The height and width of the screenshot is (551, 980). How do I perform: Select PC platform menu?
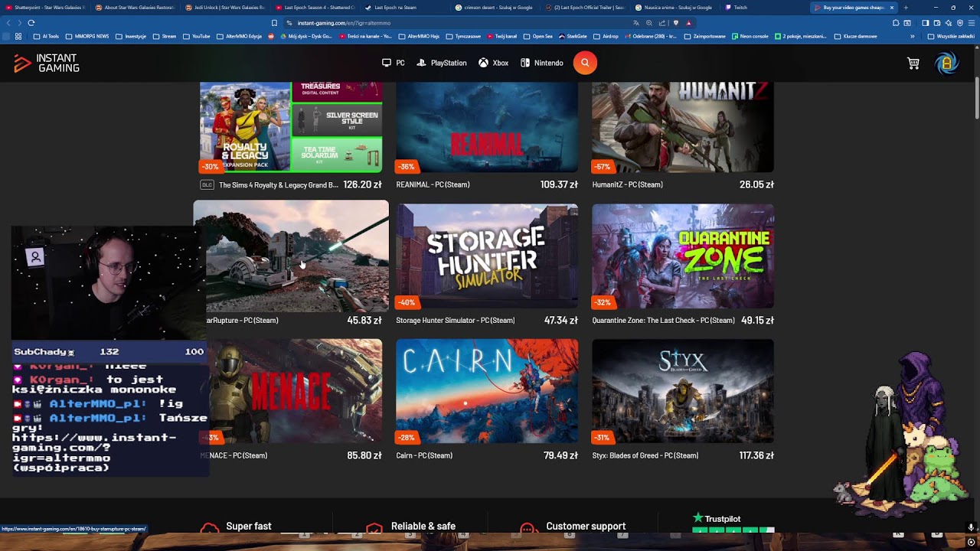tap(394, 63)
